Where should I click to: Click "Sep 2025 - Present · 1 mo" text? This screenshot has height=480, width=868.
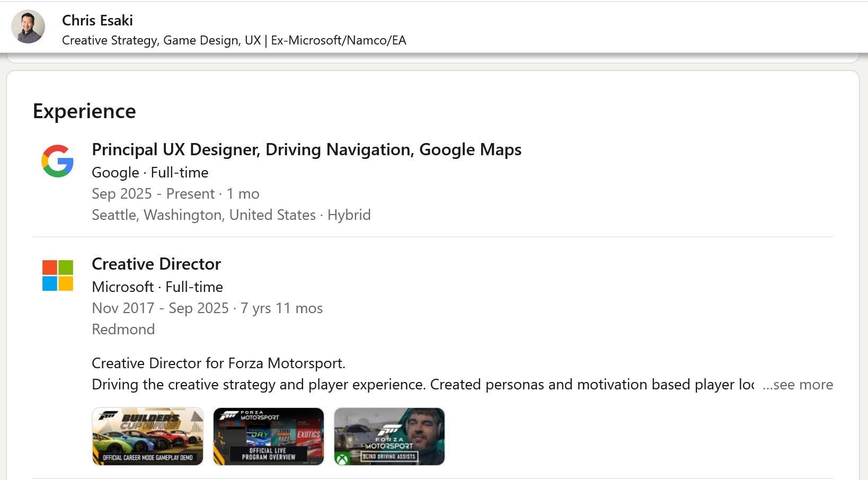[175, 194]
